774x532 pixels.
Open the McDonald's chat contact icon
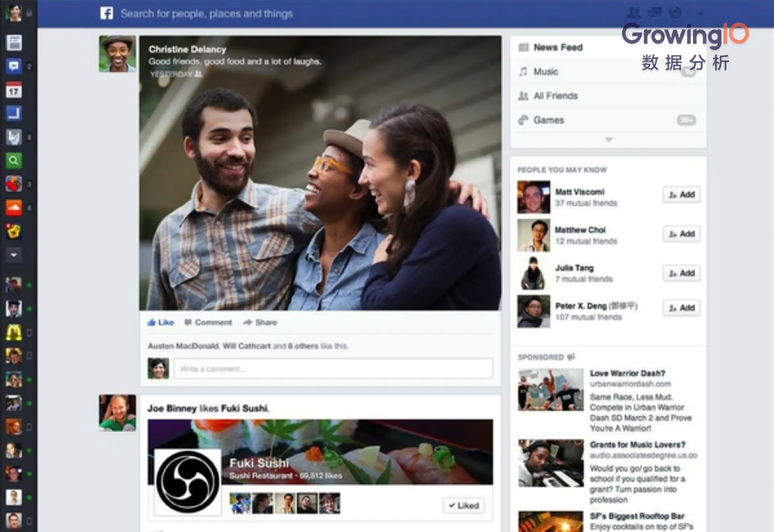coord(14,332)
